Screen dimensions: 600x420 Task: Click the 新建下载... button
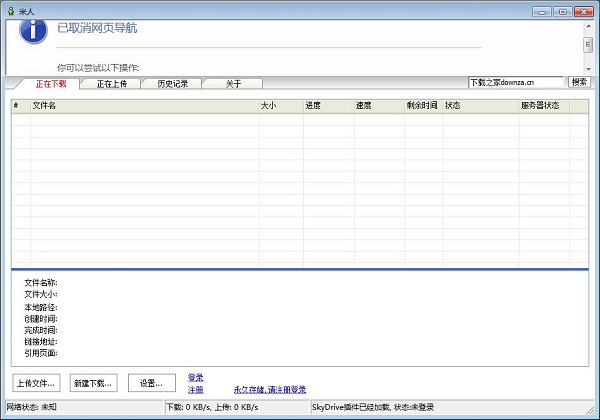coord(94,383)
